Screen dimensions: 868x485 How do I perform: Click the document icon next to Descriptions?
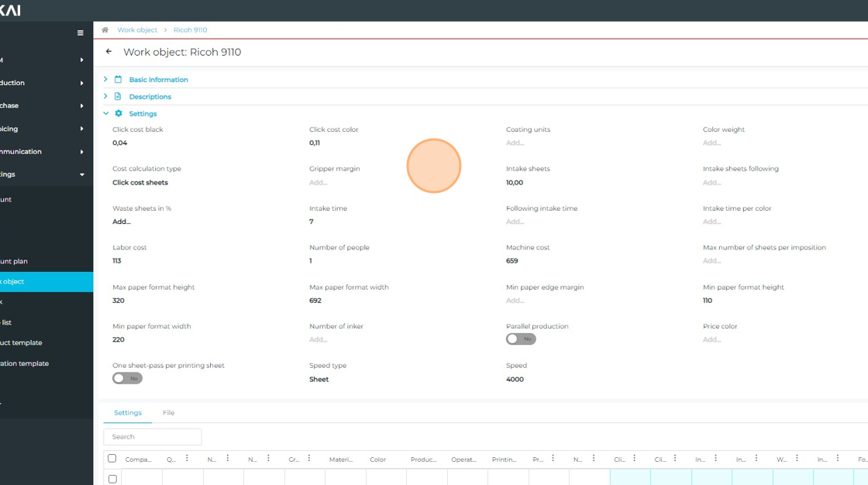tap(119, 97)
